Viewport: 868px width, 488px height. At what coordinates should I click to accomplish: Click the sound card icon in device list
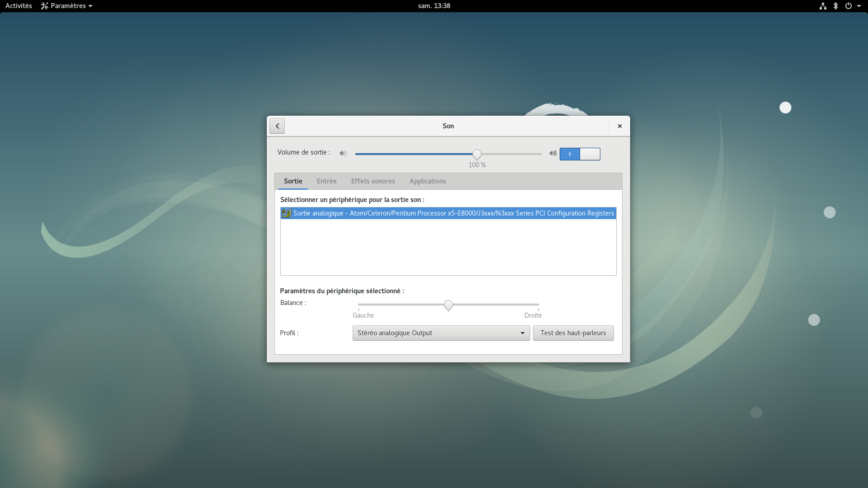pos(286,213)
